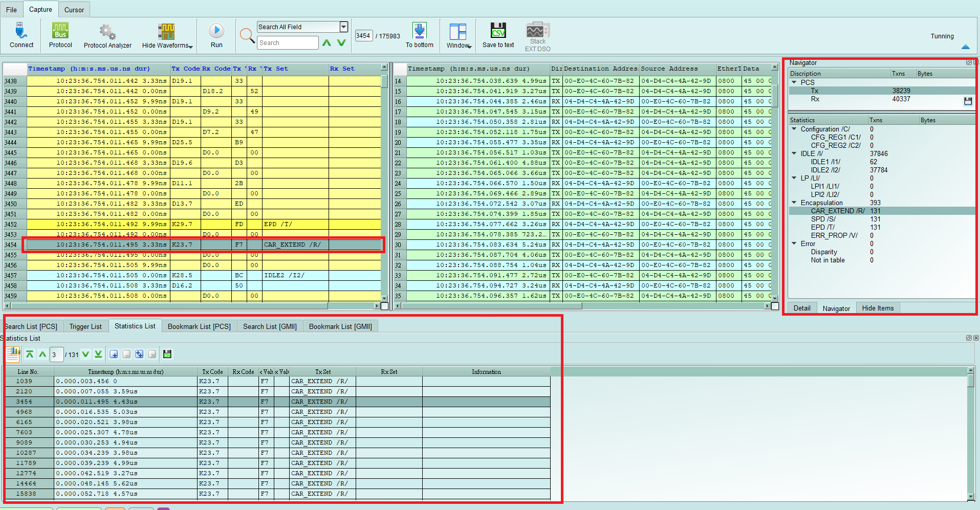Collapse the Configuration /C/ node
Screen dimensions: 980x510
pyautogui.click(x=794, y=129)
